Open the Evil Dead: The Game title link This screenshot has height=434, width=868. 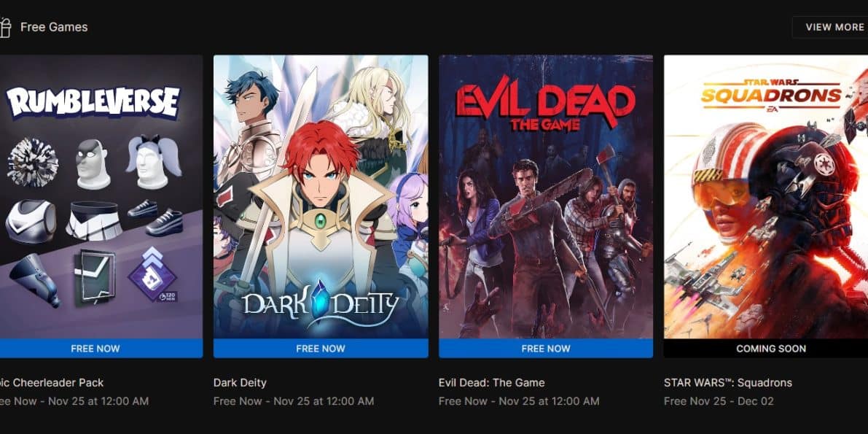click(x=491, y=382)
